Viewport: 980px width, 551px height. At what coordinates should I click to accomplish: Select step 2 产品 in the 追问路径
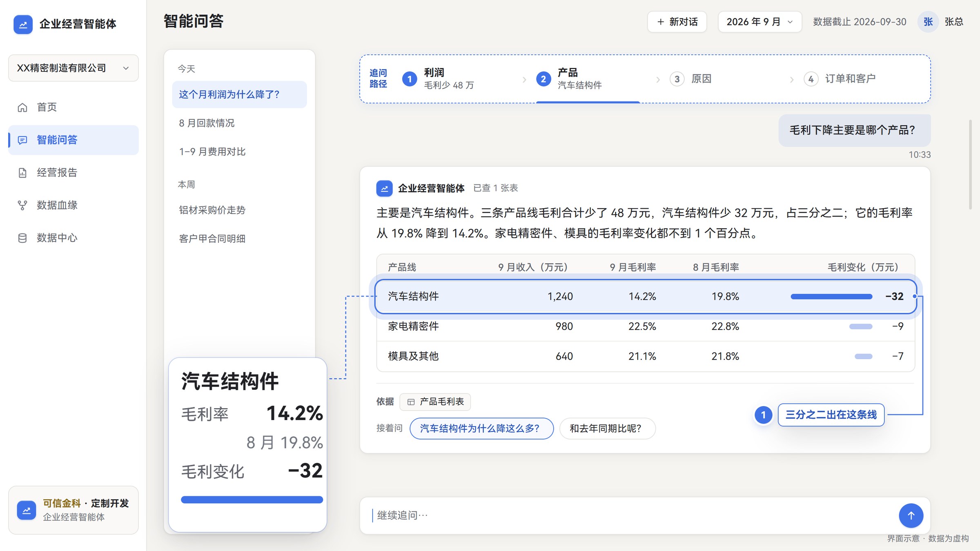(x=570, y=78)
